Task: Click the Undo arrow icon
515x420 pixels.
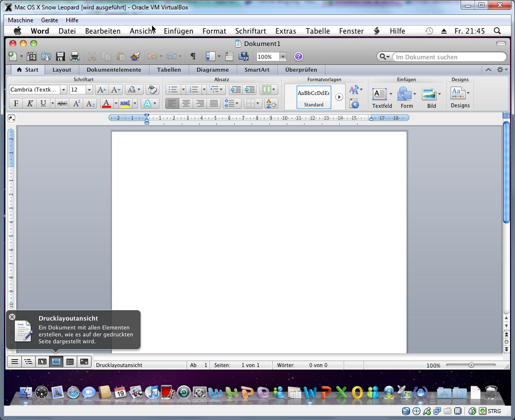Action: [152, 56]
